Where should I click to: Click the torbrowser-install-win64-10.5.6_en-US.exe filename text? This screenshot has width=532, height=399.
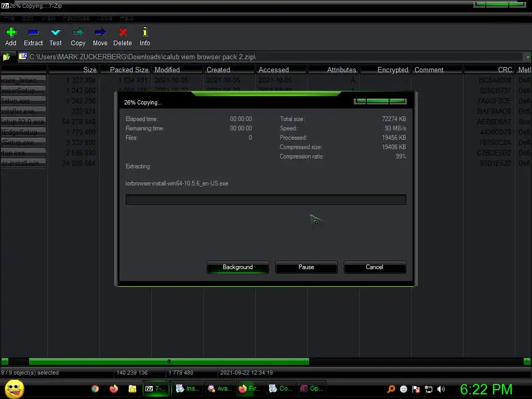tap(177, 183)
